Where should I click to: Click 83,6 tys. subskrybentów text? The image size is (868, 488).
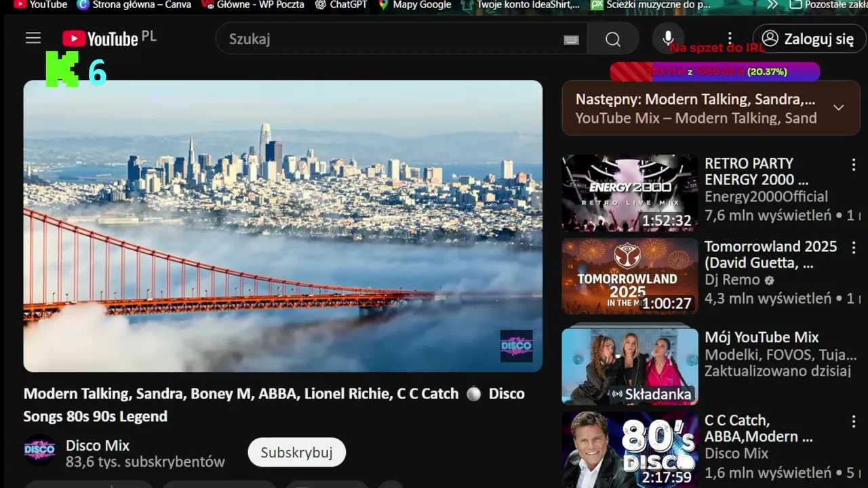click(x=145, y=462)
